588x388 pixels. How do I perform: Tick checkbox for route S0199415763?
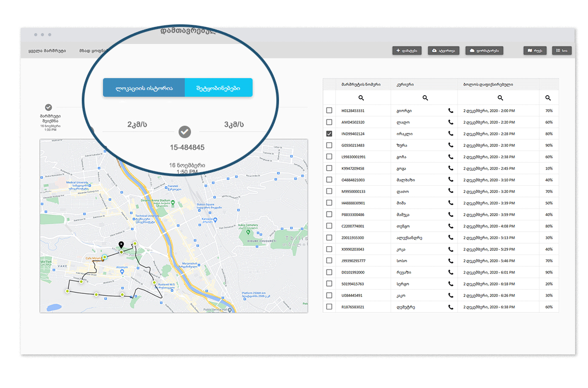point(329,284)
